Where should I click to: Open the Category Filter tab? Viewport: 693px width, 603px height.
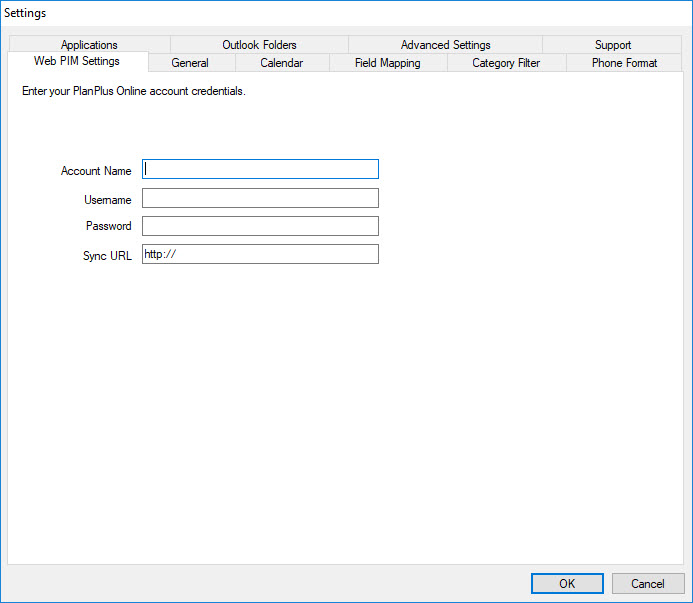(505, 63)
